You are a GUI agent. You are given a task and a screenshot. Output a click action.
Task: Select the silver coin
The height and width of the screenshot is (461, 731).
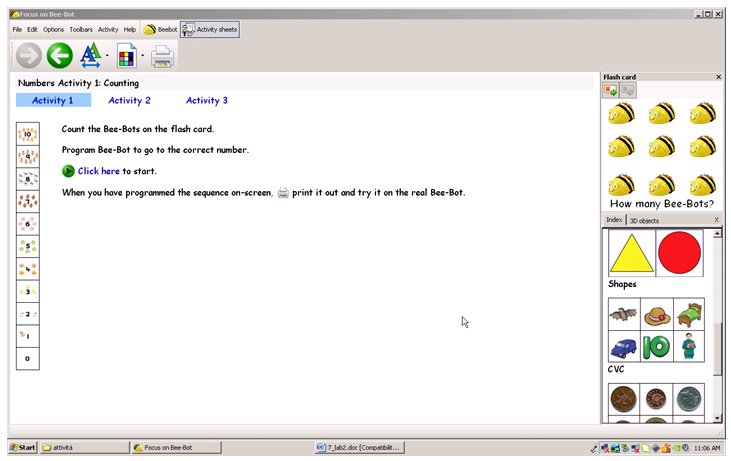pos(689,399)
